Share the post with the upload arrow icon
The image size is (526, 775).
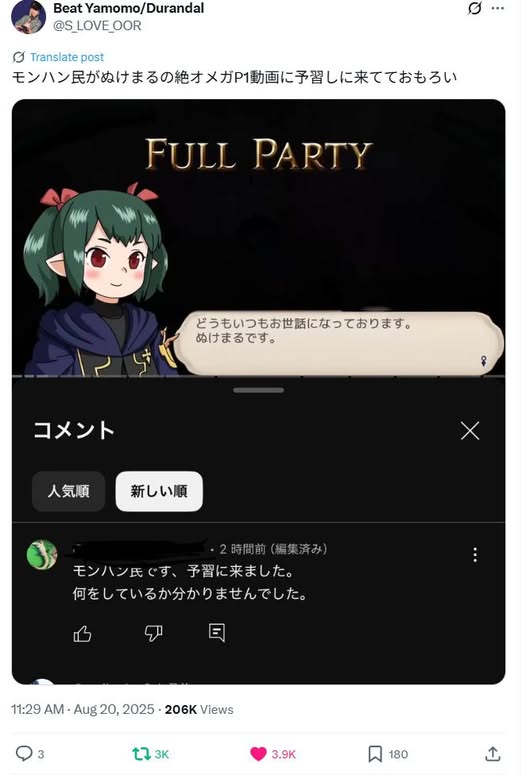492,754
